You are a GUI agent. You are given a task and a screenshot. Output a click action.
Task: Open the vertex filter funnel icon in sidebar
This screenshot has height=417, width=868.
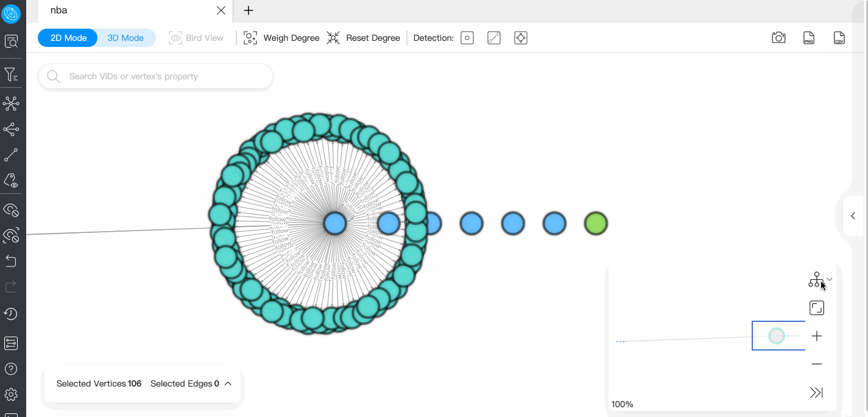click(x=11, y=75)
